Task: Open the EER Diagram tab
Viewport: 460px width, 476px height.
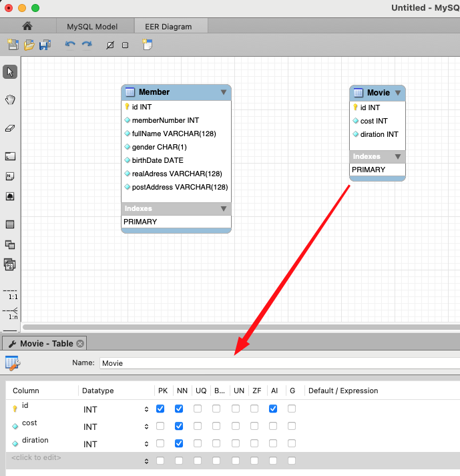Action: point(168,26)
